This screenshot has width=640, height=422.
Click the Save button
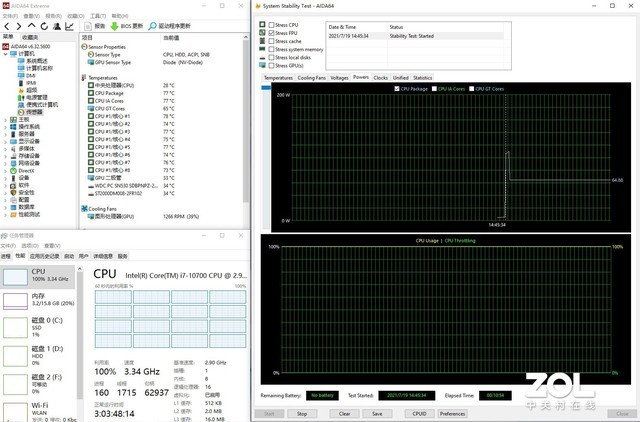377,414
